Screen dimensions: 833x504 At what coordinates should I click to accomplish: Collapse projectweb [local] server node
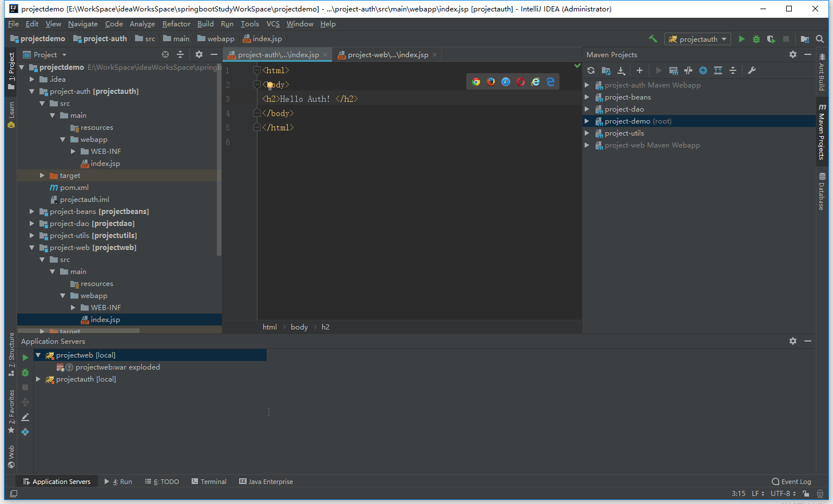pyautogui.click(x=38, y=355)
